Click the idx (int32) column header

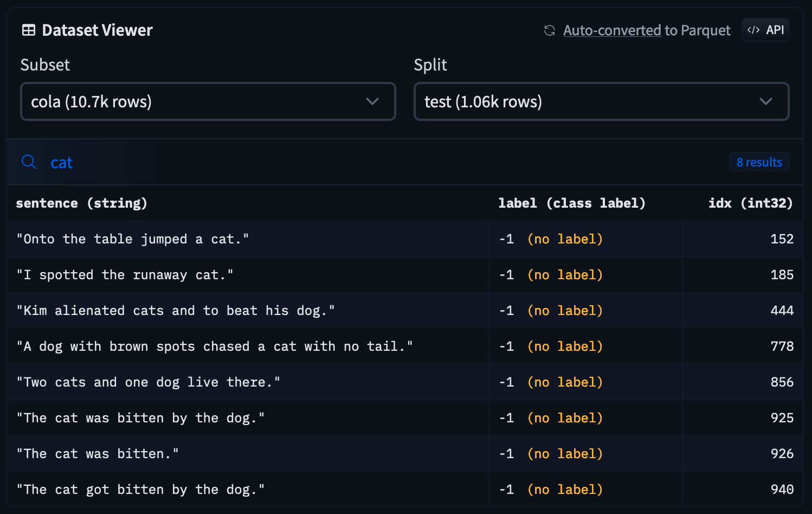pyautogui.click(x=750, y=203)
